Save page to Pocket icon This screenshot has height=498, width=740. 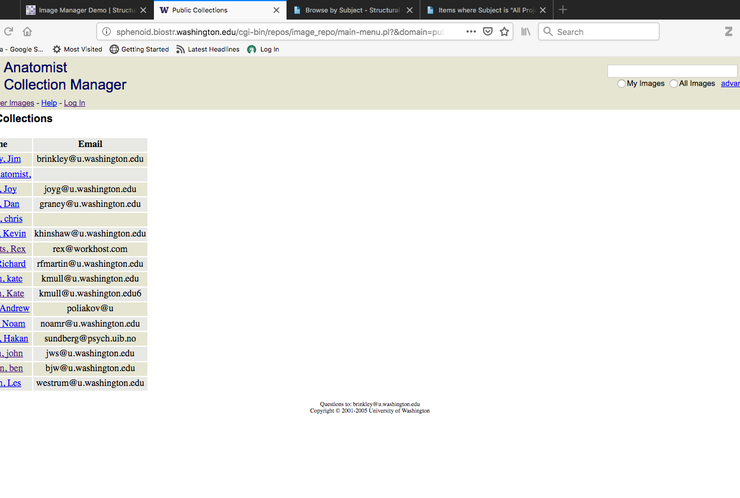tap(488, 32)
